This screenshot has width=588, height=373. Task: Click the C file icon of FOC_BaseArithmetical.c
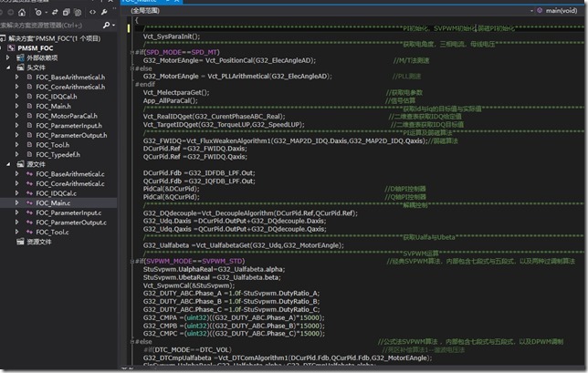pos(29,174)
